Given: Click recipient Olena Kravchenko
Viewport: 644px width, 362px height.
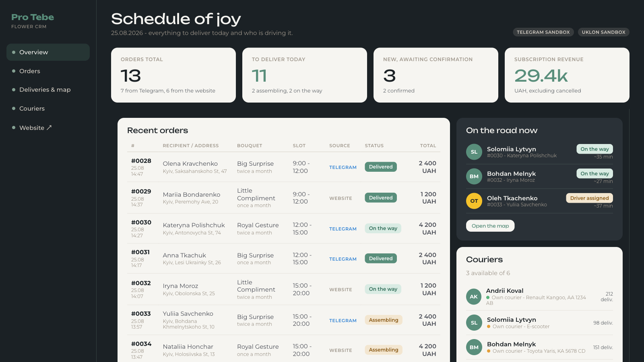Looking at the screenshot, I should point(190,164).
